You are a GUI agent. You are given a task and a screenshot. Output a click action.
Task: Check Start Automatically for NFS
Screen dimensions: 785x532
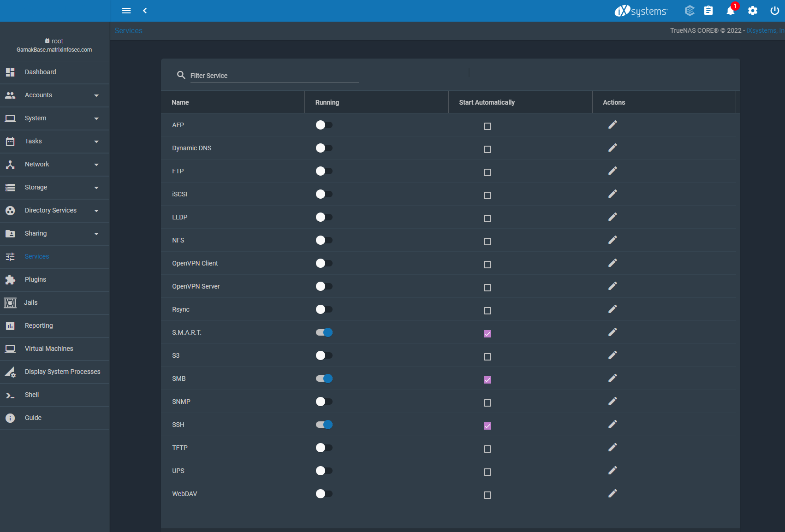(487, 241)
